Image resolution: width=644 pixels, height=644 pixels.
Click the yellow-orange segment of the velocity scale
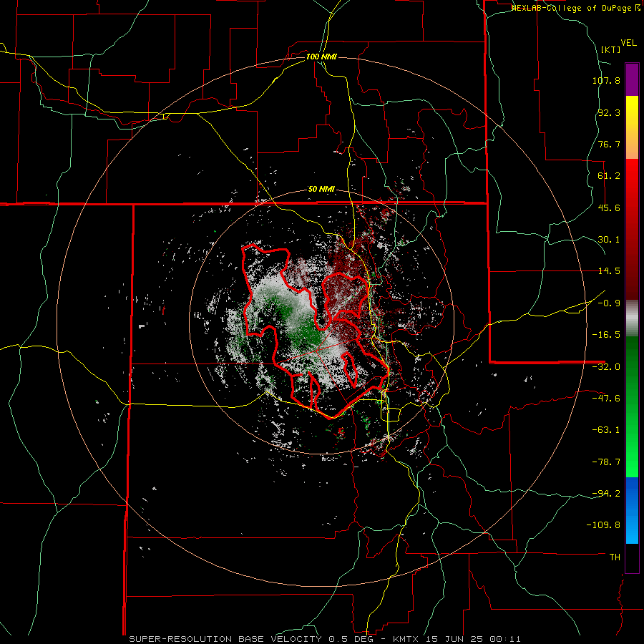click(632, 127)
